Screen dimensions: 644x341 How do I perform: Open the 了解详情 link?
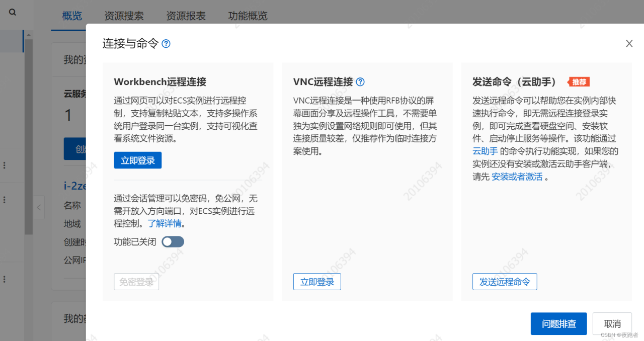click(166, 223)
